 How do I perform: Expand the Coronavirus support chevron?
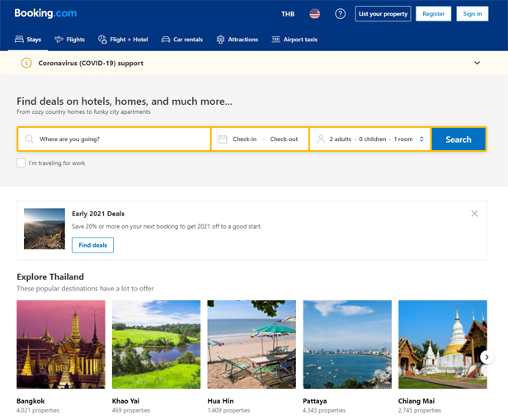pos(477,63)
